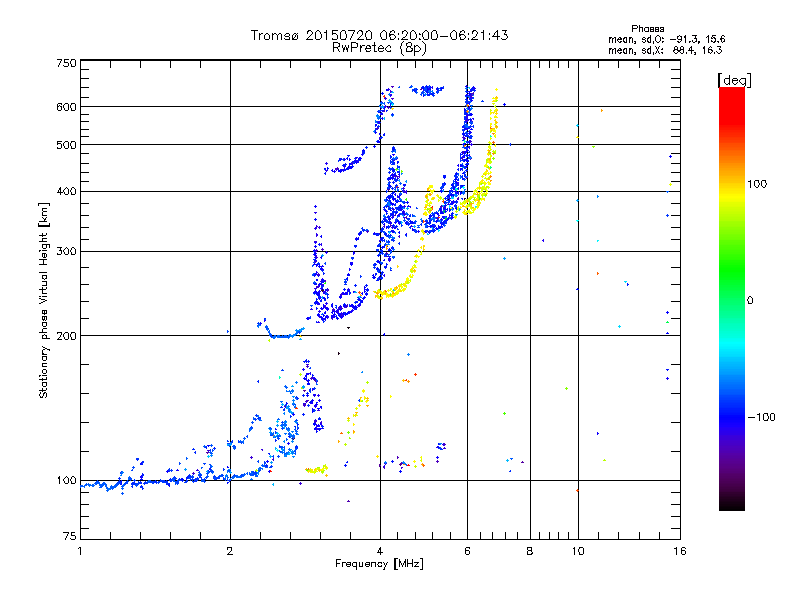Click the flat blue trace at 200 km
Viewport: 800px width, 600px height.
coord(286,336)
